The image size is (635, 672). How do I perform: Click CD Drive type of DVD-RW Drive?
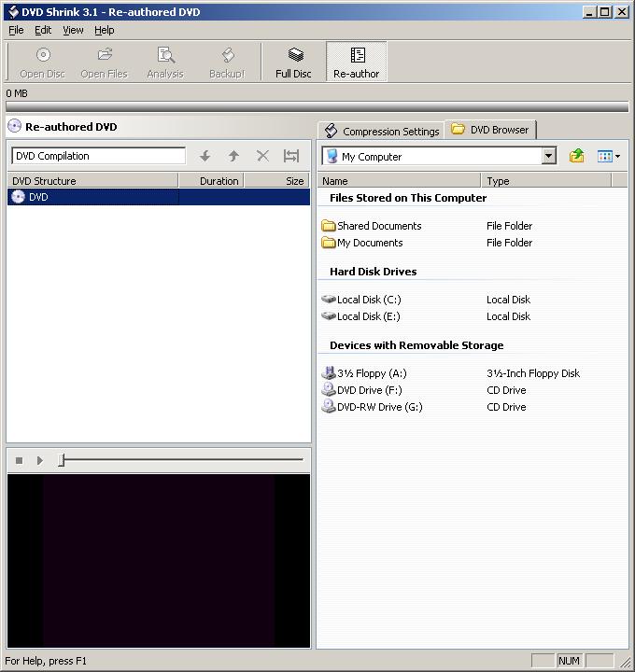506,407
